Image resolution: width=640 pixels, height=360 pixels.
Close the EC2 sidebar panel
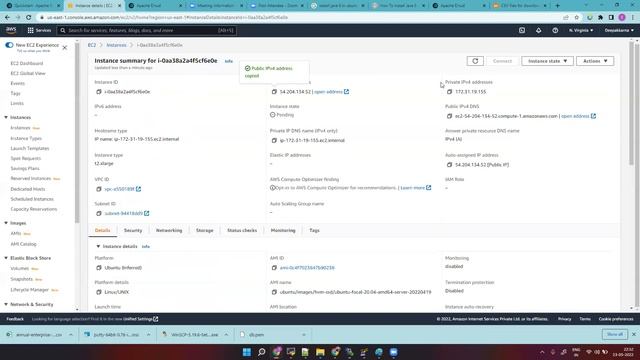coord(64,48)
